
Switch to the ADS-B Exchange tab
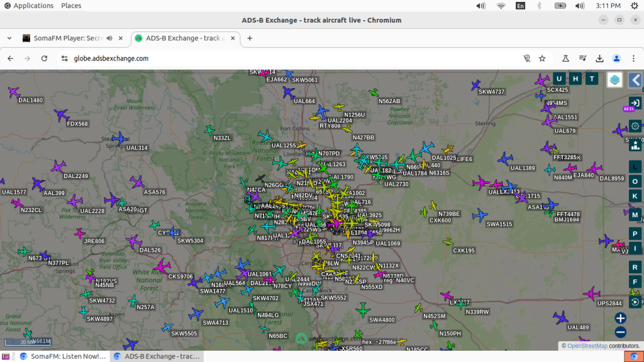coord(186,38)
